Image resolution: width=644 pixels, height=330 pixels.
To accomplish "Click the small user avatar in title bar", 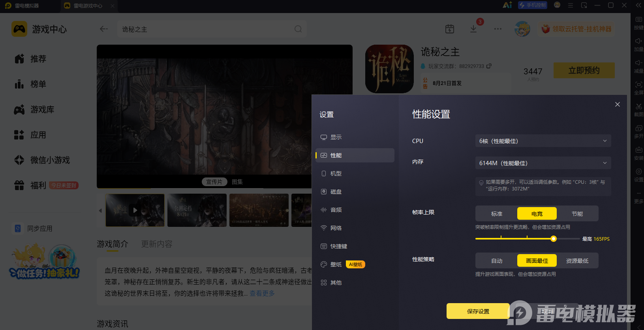I will pyautogui.click(x=557, y=5).
